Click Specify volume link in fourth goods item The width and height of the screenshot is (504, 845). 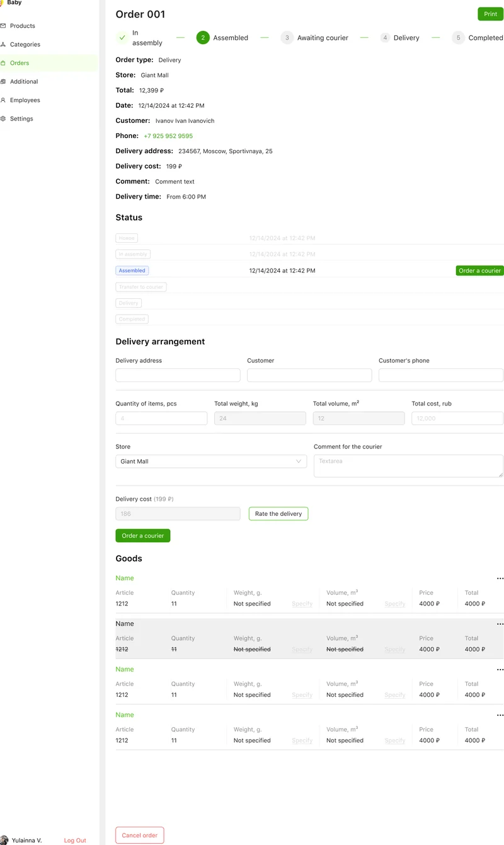(x=395, y=741)
